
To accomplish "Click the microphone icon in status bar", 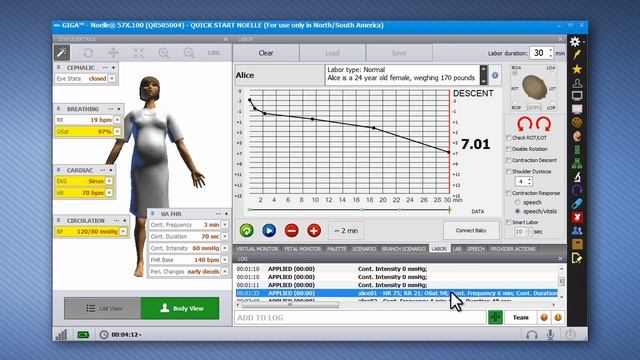I will [550, 334].
